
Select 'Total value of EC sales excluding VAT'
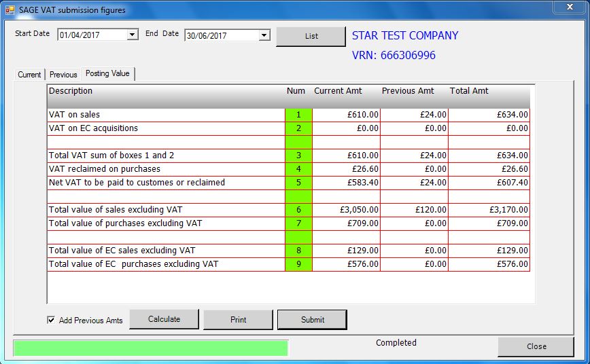pos(167,250)
